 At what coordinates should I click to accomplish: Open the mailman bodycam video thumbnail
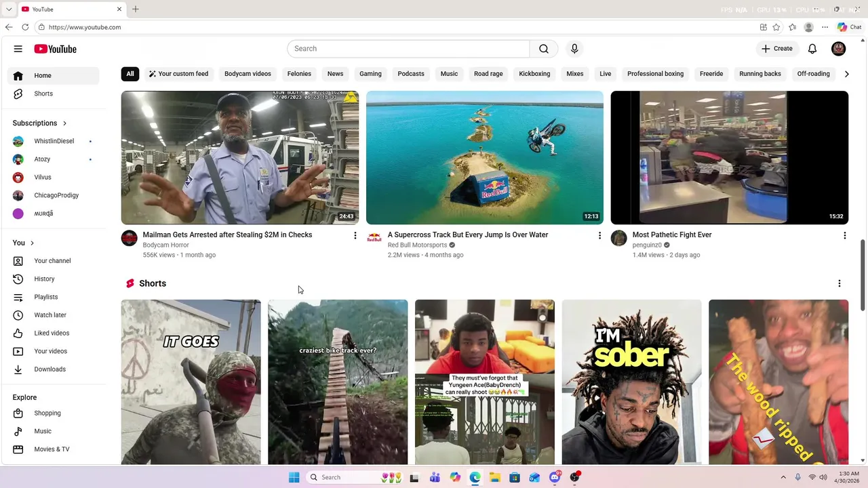click(x=240, y=157)
